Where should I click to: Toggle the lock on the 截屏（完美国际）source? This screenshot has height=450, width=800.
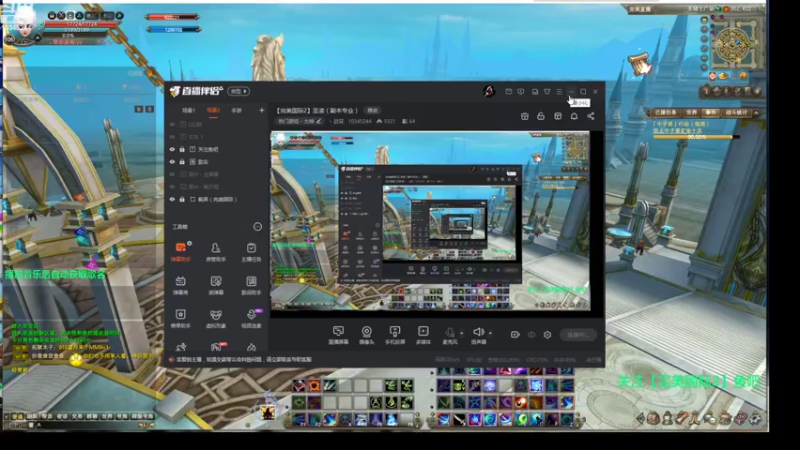(182, 199)
